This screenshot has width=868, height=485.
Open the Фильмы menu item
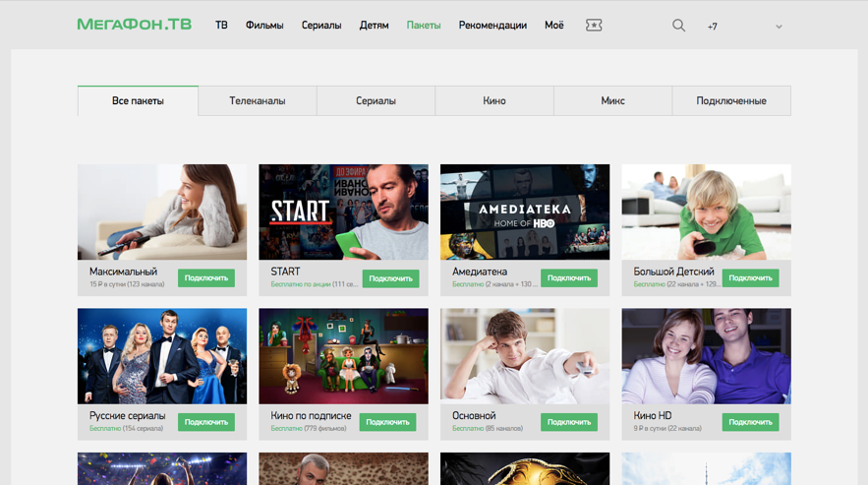pos(264,25)
